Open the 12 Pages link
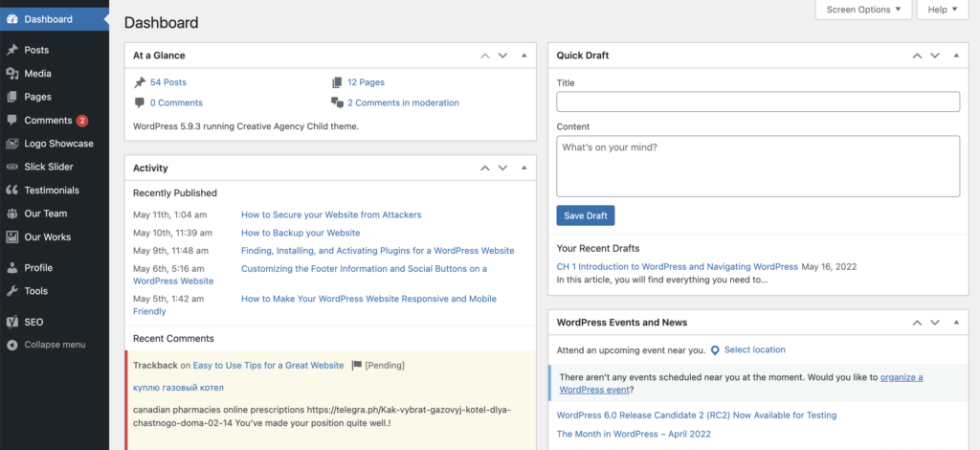This screenshot has height=450, width=980. coord(366,82)
